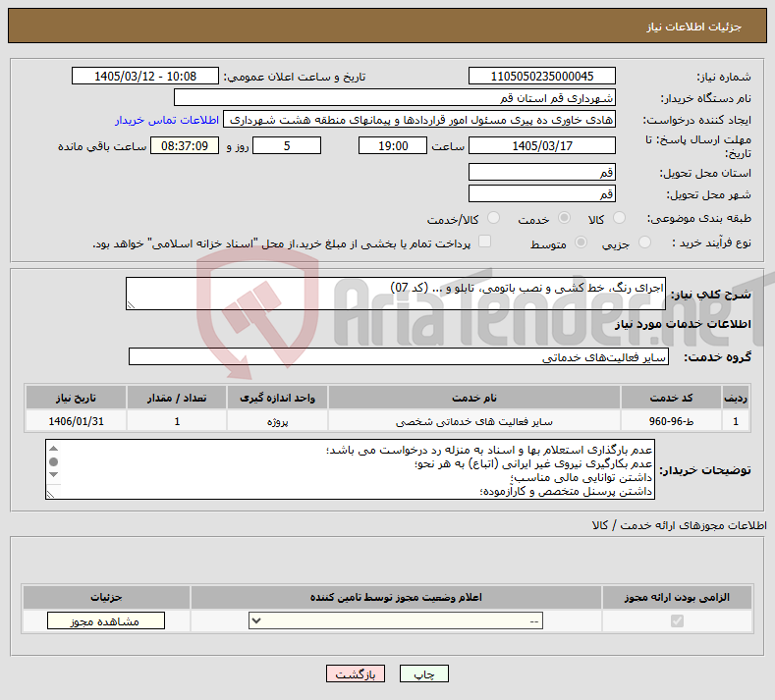Select the متوسط purchase type radio
775x700 pixels.
point(581,242)
